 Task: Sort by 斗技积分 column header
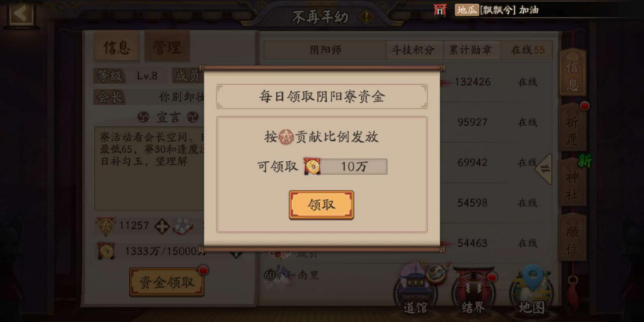pyautogui.click(x=413, y=50)
